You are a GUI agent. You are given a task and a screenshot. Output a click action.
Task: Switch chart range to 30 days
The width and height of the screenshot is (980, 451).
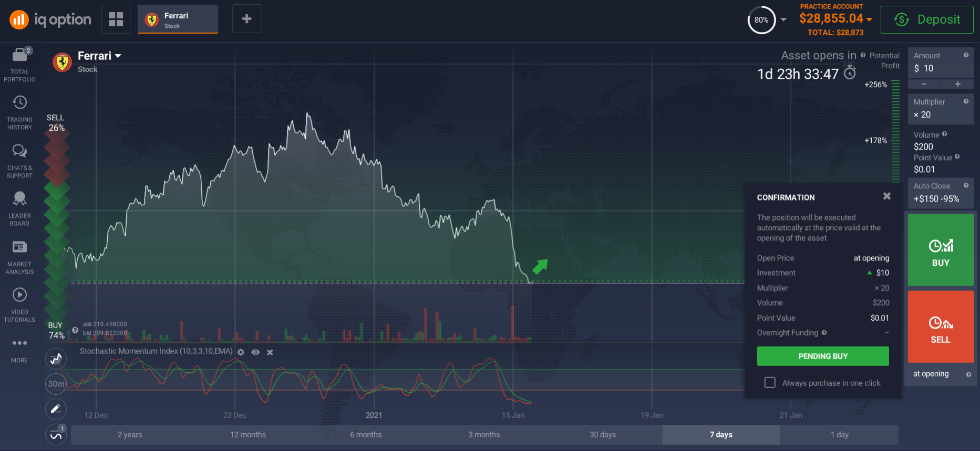(603, 435)
